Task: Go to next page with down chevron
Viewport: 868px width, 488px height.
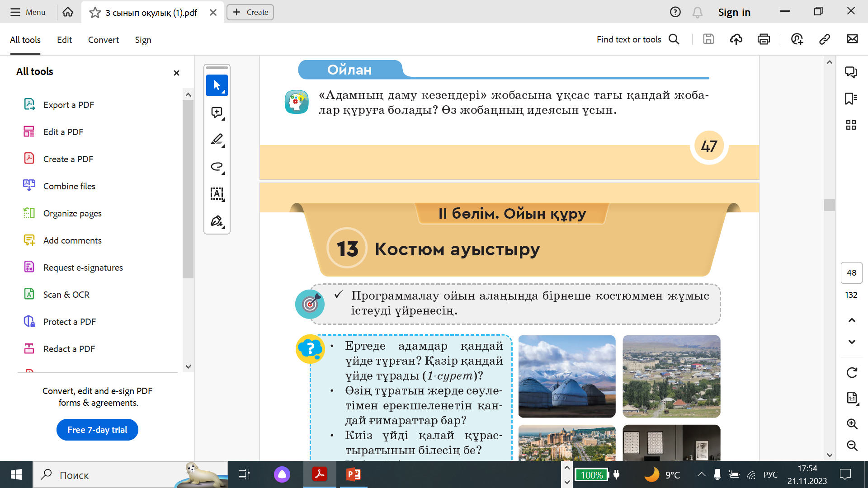Action: click(x=852, y=342)
